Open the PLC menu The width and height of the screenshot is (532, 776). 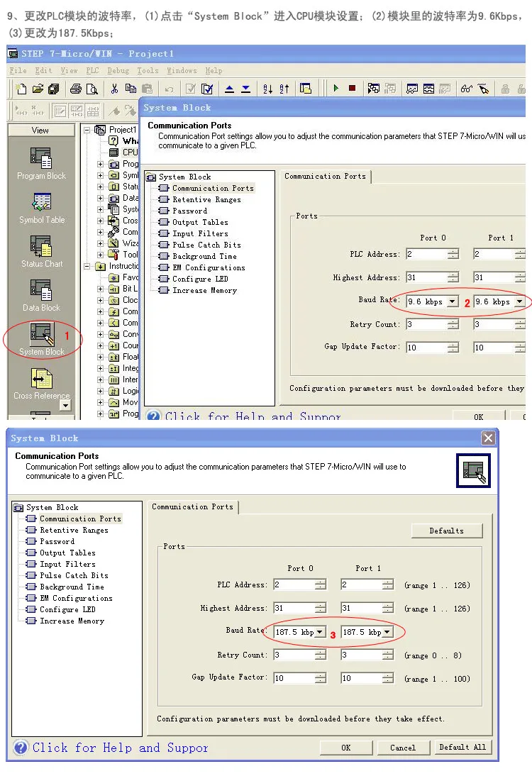point(92,70)
